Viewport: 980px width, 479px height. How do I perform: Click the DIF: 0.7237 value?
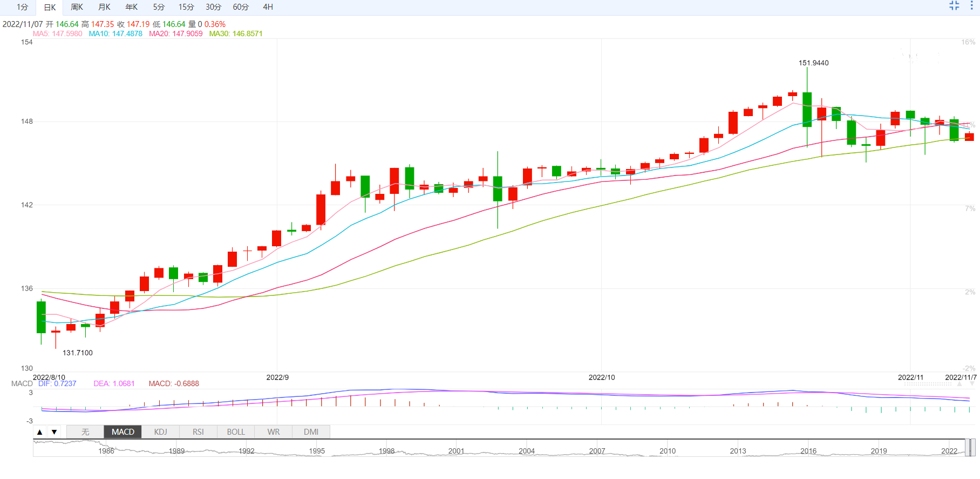57,383
